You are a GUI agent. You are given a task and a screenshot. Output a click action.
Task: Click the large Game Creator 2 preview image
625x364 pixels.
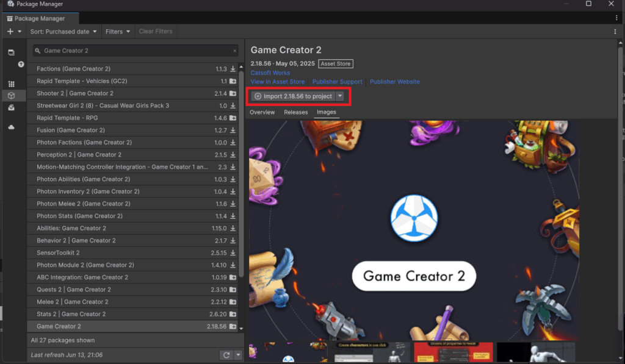coord(414,230)
